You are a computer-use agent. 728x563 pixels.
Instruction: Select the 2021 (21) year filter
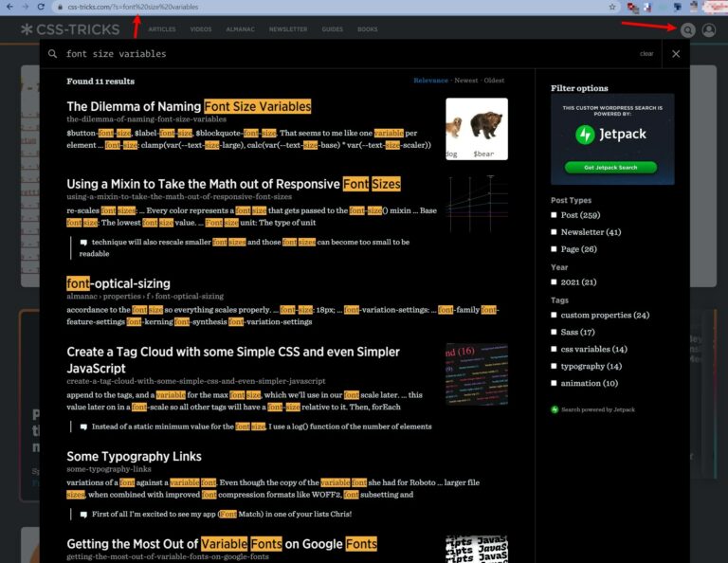555,281
